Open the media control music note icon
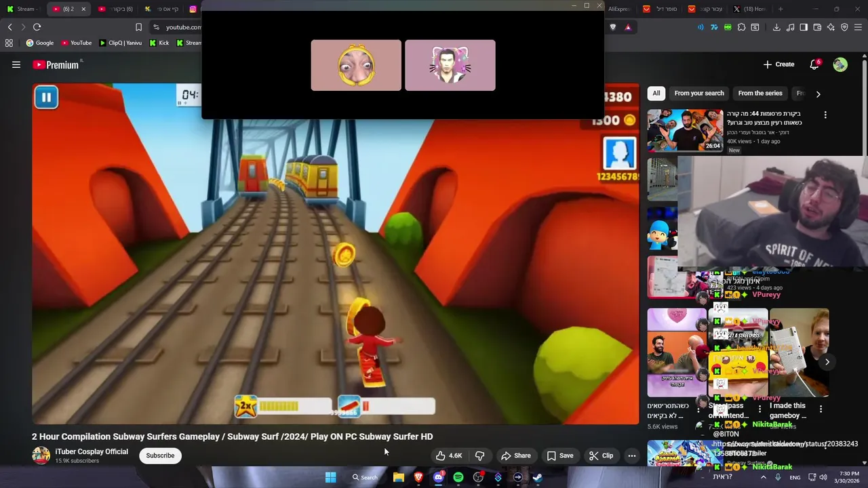 pos(790,27)
